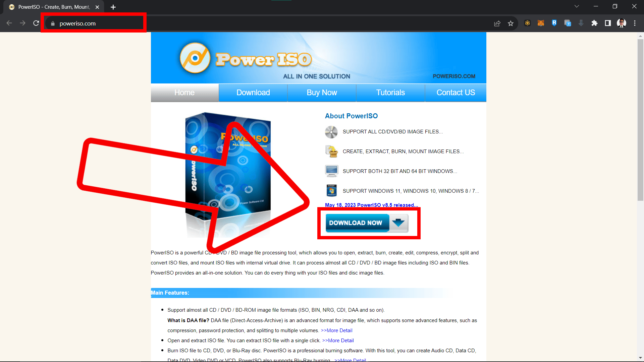Click the browser extensions puzzle icon

(x=594, y=23)
